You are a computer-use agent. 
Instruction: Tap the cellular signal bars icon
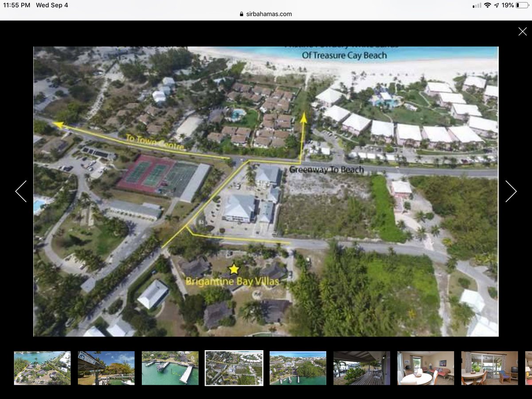click(477, 5)
